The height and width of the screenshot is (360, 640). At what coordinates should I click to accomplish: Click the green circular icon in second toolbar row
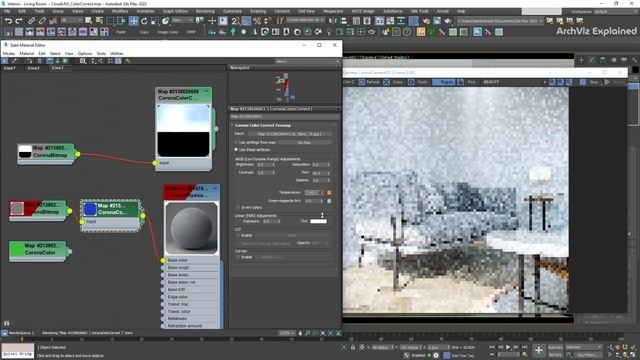(431, 31)
